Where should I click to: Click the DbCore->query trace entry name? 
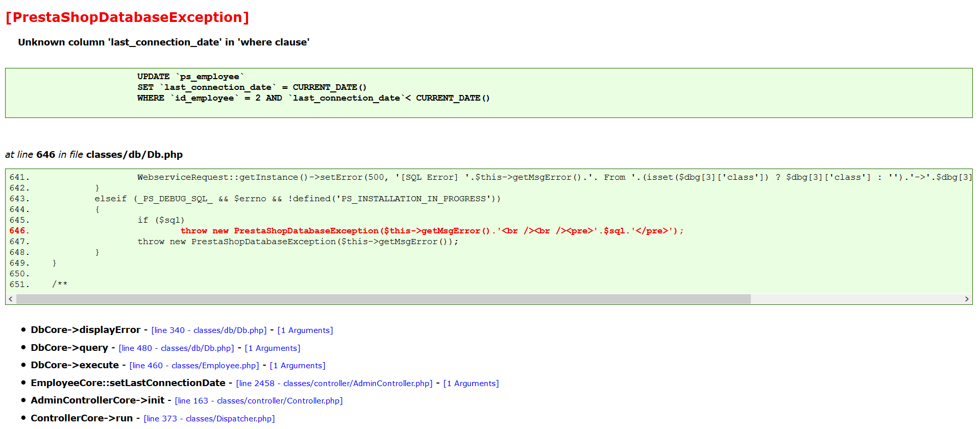coord(69,348)
